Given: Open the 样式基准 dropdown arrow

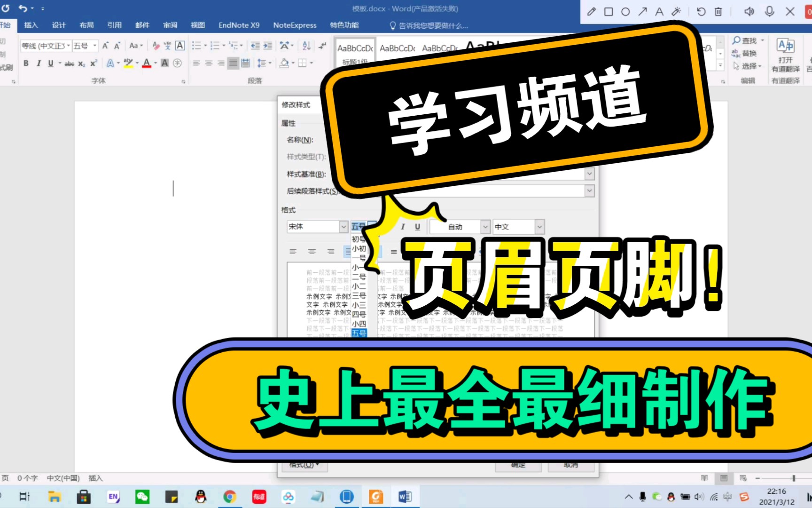Looking at the screenshot, I should 589,174.
